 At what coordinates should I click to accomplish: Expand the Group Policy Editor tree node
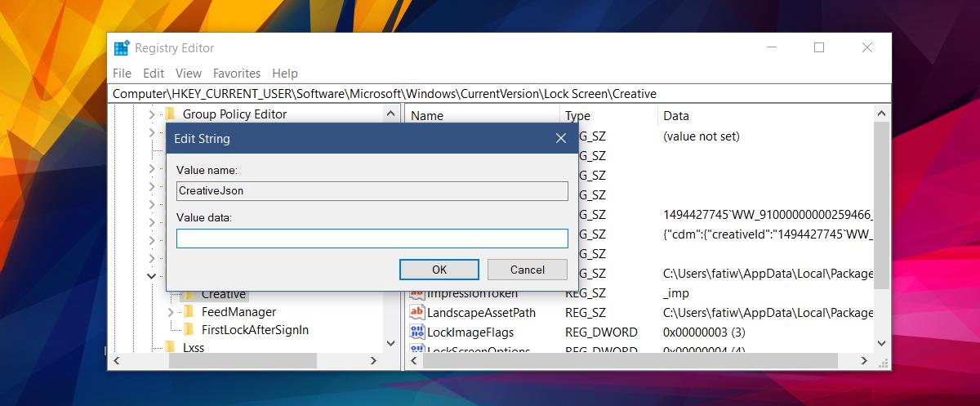[152, 114]
